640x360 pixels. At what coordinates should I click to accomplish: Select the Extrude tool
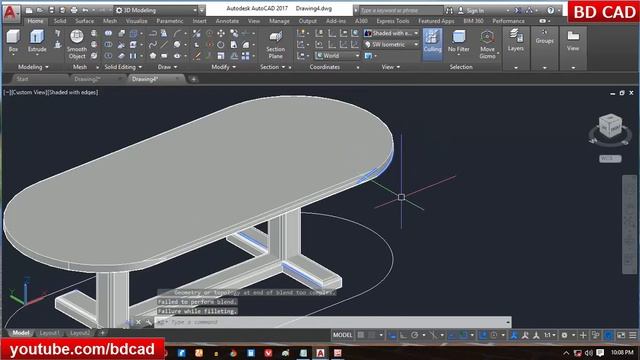click(x=37, y=41)
